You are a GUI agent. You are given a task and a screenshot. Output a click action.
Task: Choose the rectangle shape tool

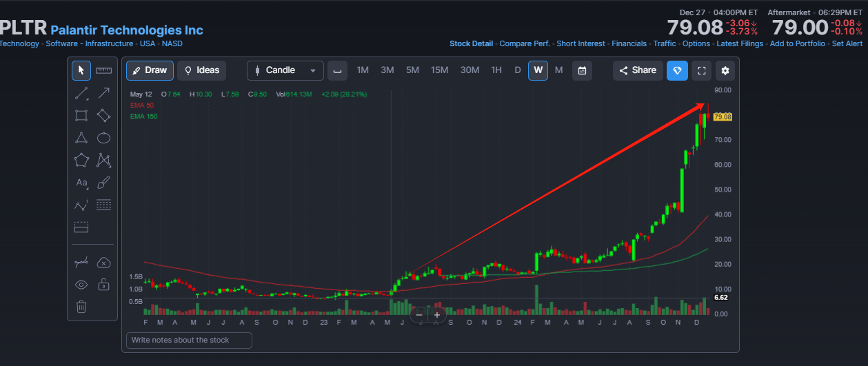(x=81, y=115)
